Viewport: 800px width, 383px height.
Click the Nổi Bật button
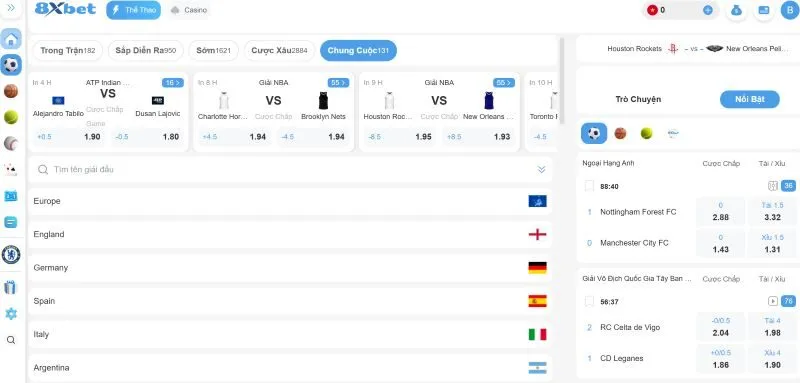[749, 99]
